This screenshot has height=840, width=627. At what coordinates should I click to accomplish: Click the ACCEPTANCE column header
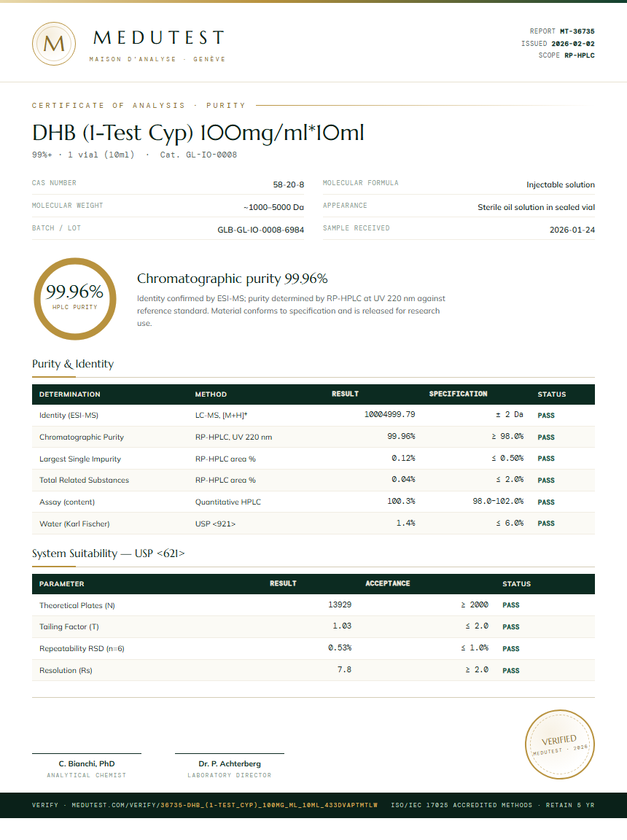[x=388, y=583]
